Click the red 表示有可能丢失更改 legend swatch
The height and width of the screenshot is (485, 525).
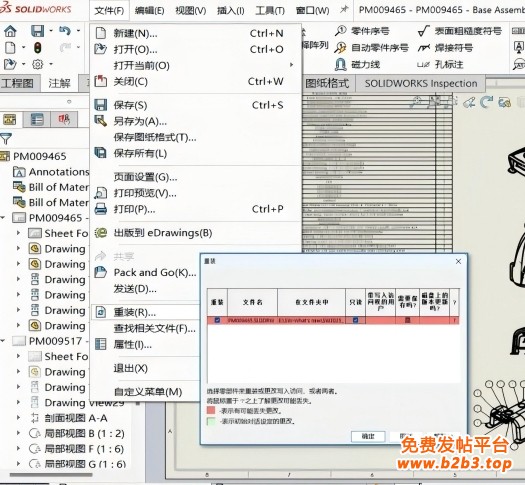click(211, 410)
